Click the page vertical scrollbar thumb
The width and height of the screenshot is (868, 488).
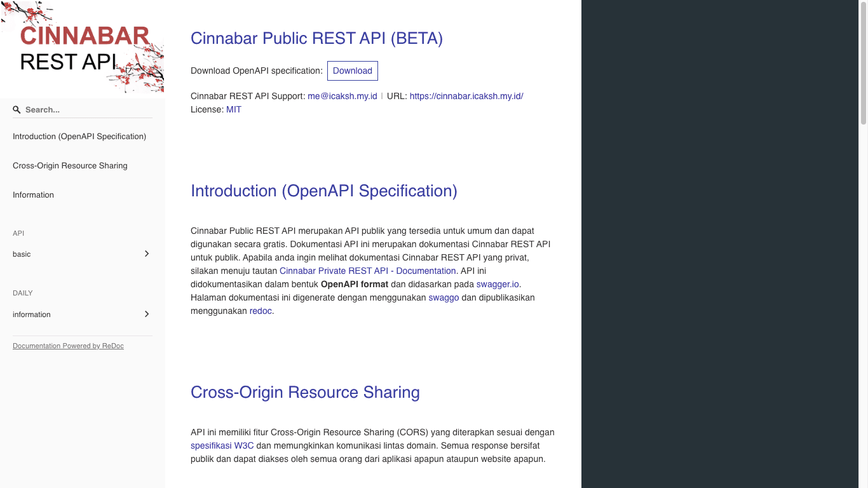click(x=864, y=64)
